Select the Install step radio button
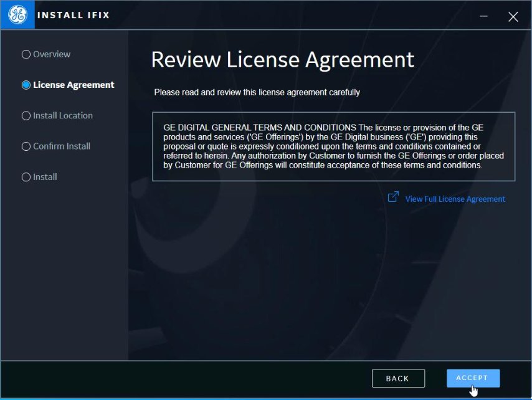This screenshot has width=532, height=400. point(26,177)
